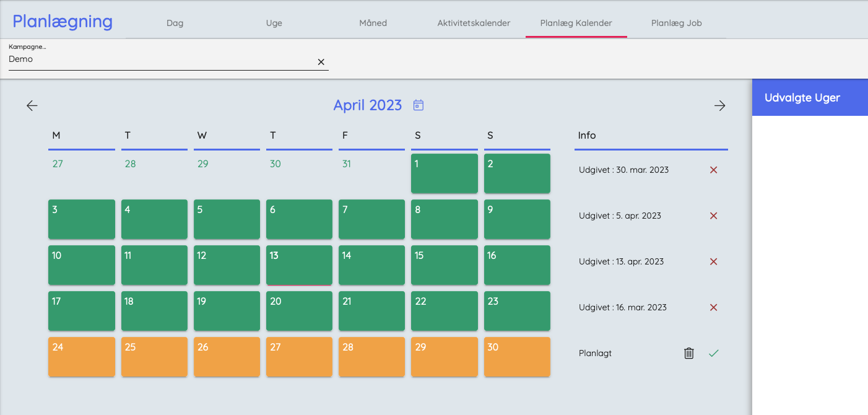The image size is (868, 415).
Task: Open the date picker calendar icon
Action: pyautogui.click(x=419, y=105)
